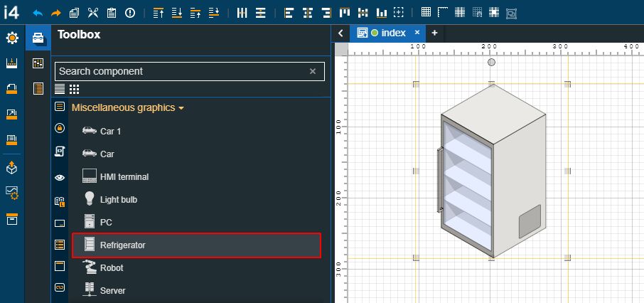Image resolution: width=644 pixels, height=303 pixels.
Task: Click the undo arrow in toolbar
Action: click(x=38, y=13)
